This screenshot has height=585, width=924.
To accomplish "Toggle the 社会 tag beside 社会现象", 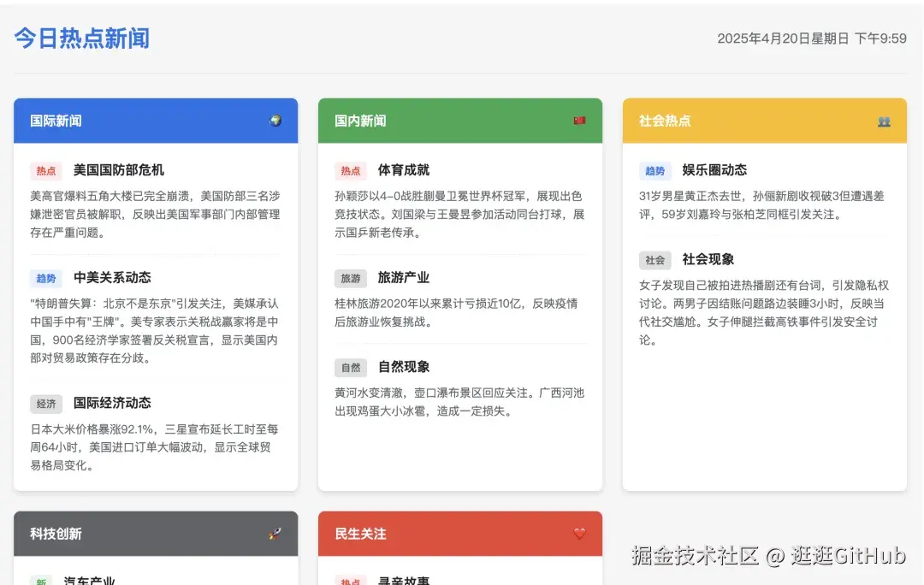I will pyautogui.click(x=655, y=260).
